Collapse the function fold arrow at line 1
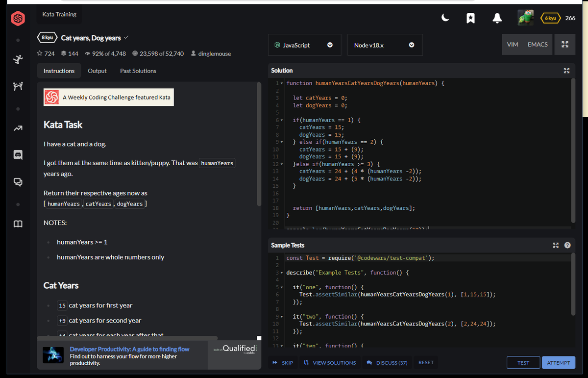The height and width of the screenshot is (378, 588). coord(281,83)
